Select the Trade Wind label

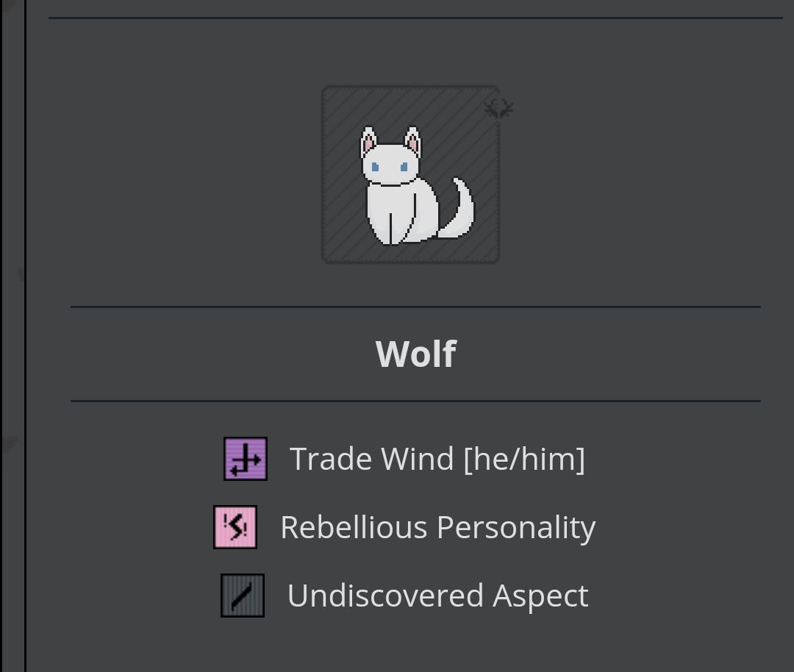coord(372,459)
